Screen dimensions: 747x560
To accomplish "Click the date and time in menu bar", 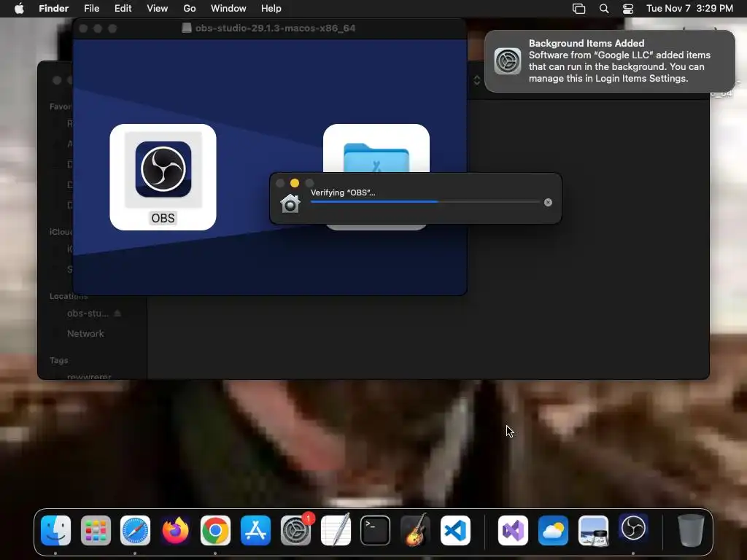I will point(689,9).
